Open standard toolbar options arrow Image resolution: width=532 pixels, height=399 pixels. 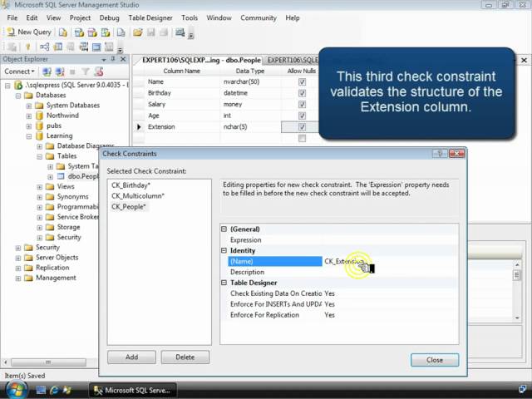[x=191, y=36]
